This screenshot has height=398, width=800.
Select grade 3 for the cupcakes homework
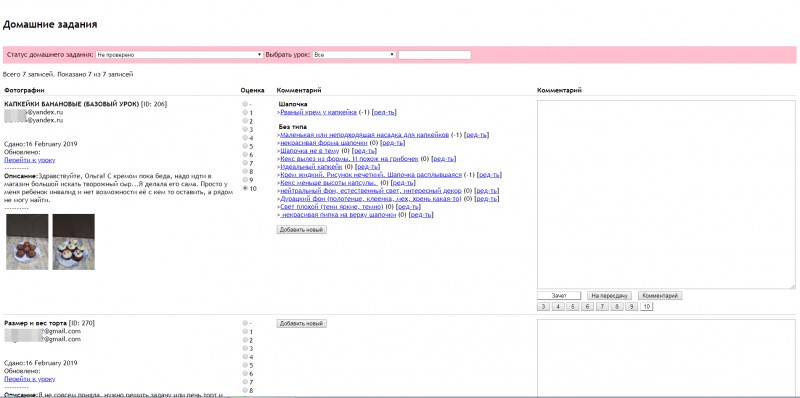click(x=245, y=129)
